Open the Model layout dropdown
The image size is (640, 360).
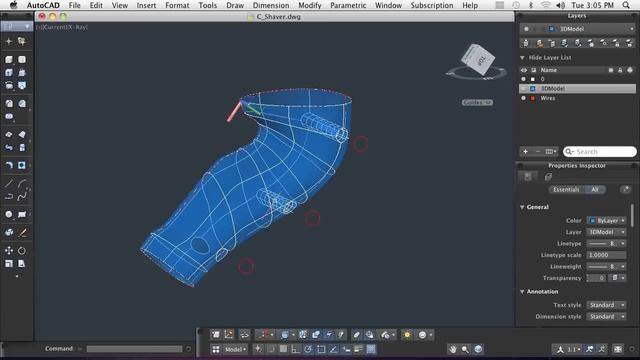pyautogui.click(x=236, y=349)
